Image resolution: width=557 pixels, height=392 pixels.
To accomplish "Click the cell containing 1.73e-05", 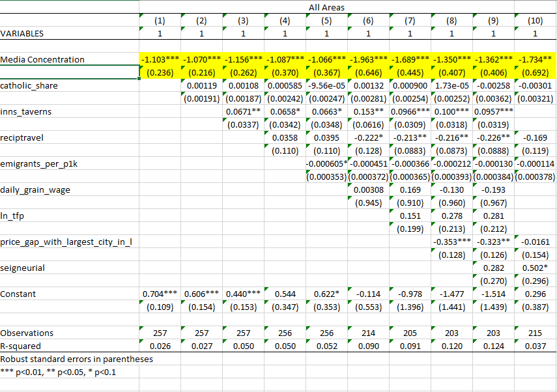I will coord(452,85).
